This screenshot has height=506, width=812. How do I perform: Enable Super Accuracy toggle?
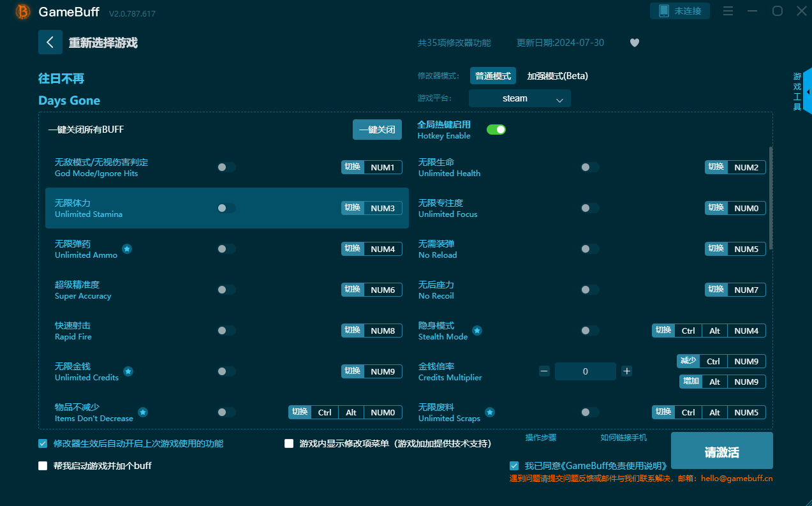coord(226,290)
